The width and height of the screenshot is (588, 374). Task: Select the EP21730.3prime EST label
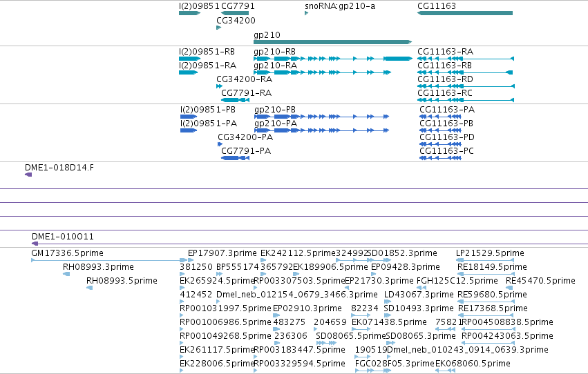[x=379, y=281]
